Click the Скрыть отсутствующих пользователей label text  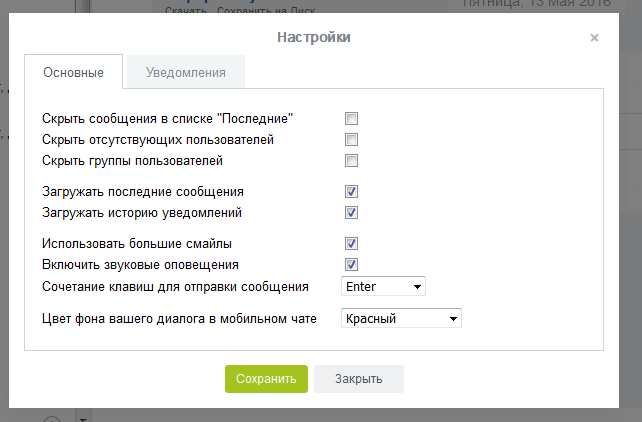pos(158,140)
